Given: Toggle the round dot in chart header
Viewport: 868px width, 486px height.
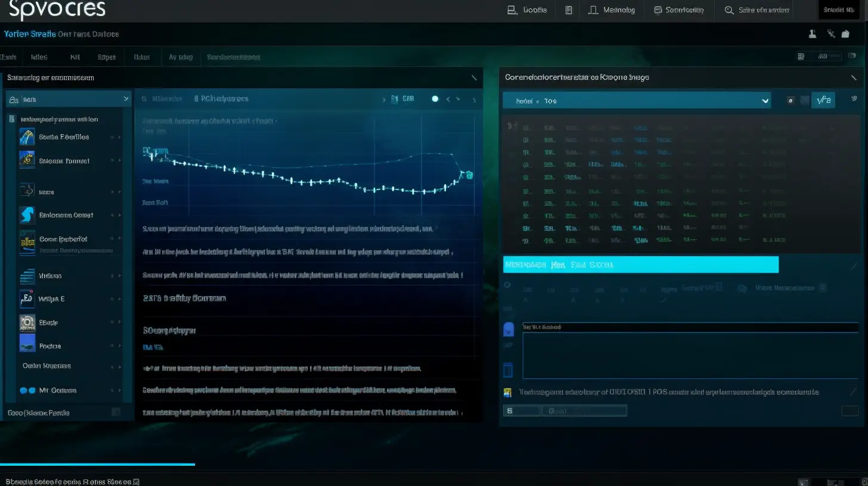Looking at the screenshot, I should point(435,99).
